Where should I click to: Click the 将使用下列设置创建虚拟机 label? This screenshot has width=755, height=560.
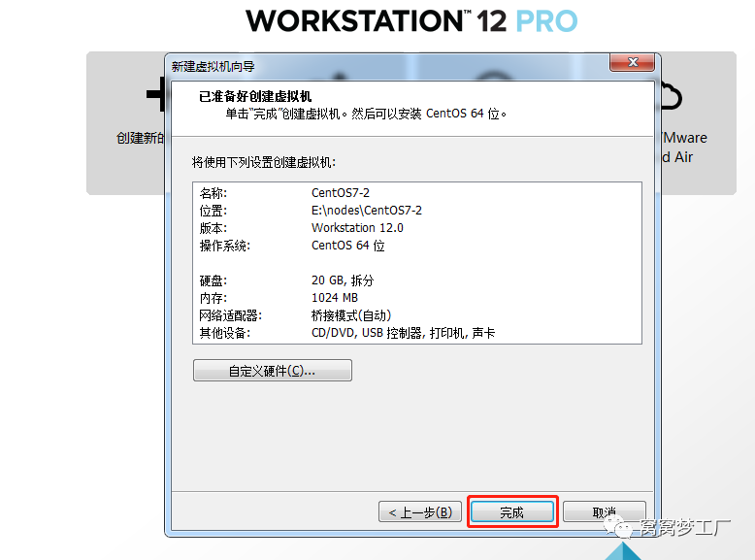pos(263,162)
